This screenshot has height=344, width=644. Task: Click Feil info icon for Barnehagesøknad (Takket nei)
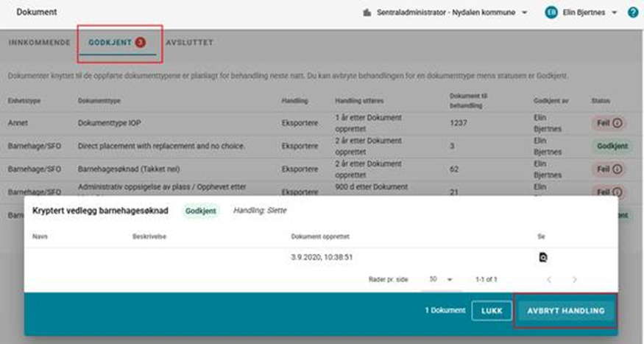[x=617, y=169]
